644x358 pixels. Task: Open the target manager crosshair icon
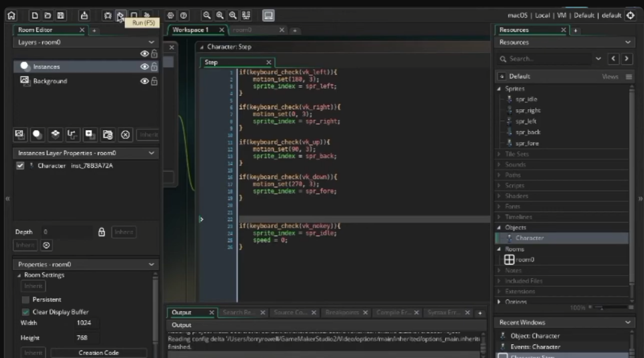coord(631,15)
